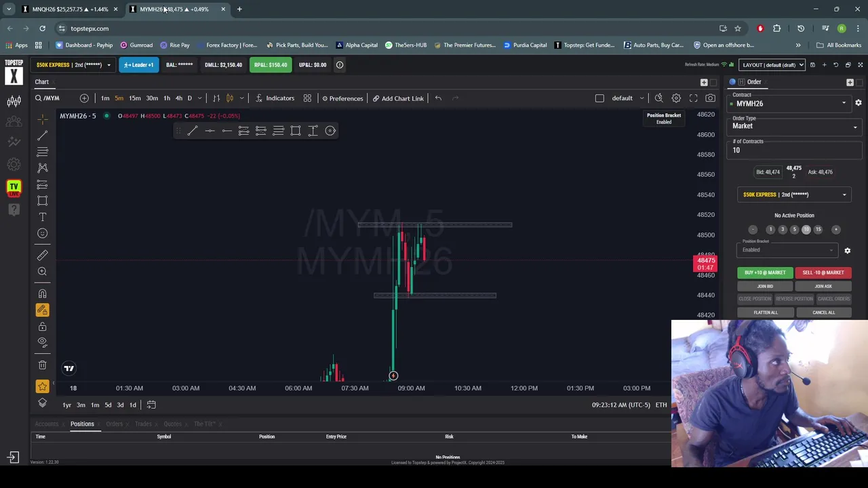
Task: Toggle lock all drawings
Action: pyautogui.click(x=42, y=326)
